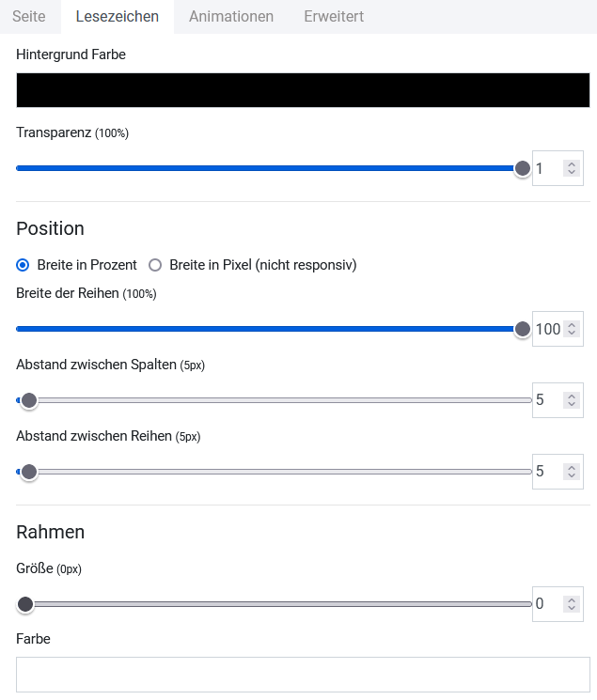Click the Rahmen Größe slider handle
Screen dimensions: 597x700
coord(25,604)
